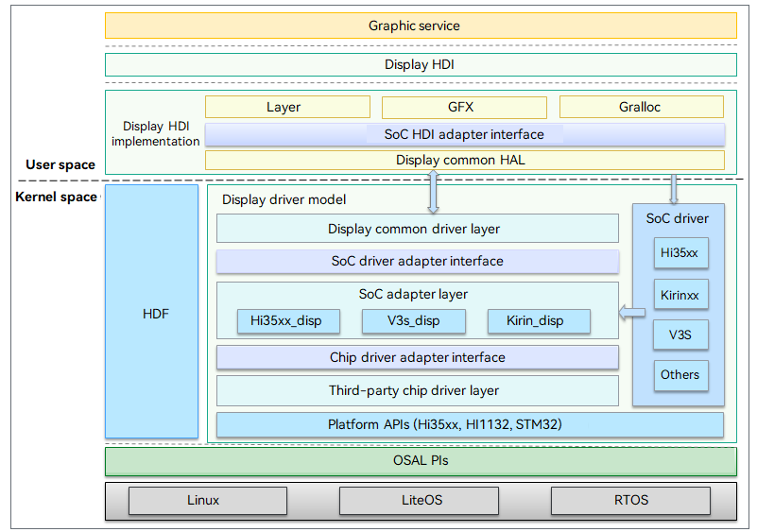Select the Display common driver layer box
This screenshot has width=757, height=532.
417,229
